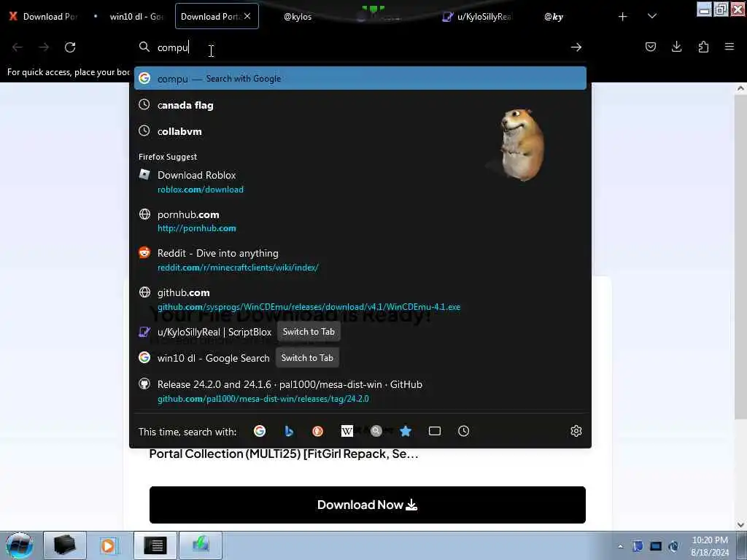The height and width of the screenshot is (560, 747).
Task: Open the Downloads panel
Action: coord(676,47)
